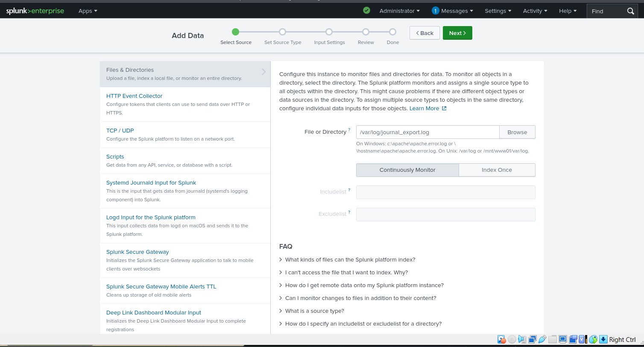Click the Excludelist input field

446,215
